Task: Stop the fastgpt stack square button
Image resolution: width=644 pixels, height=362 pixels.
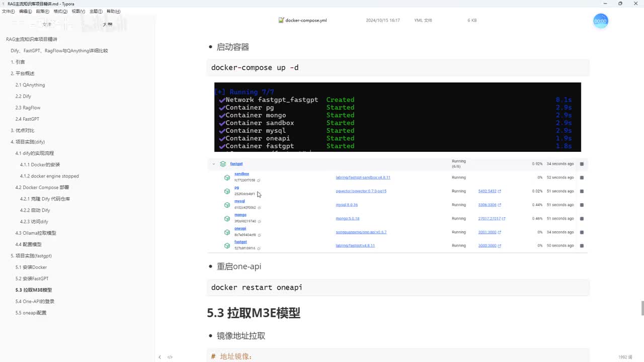Action: 582,164
